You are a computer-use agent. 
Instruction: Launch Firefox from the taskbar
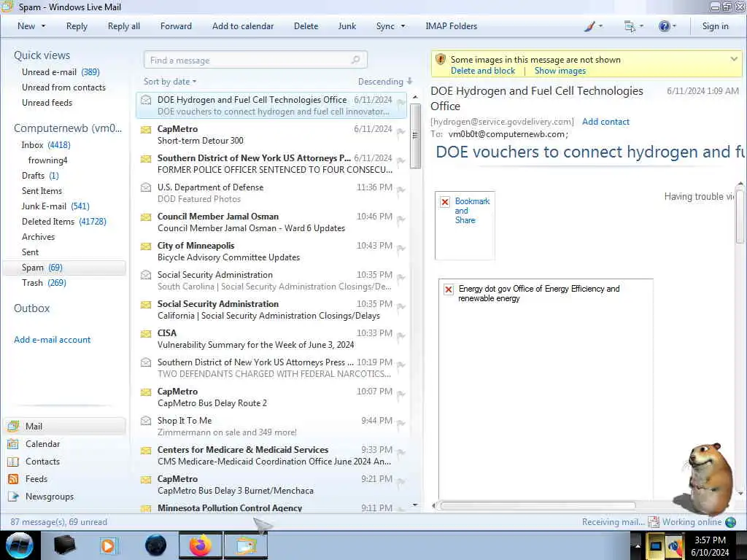click(x=201, y=545)
